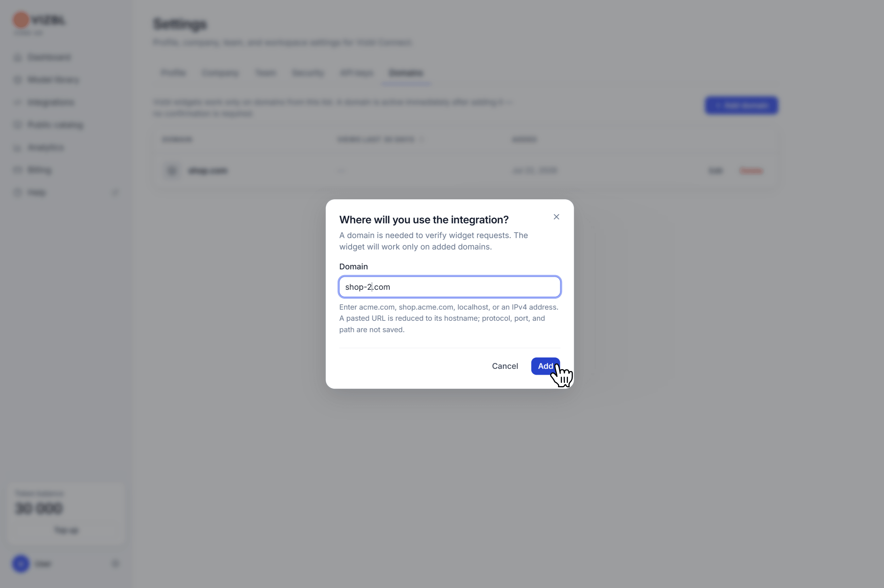Edit the shop.com domain entry
This screenshot has width=884, height=588.
[x=716, y=171]
